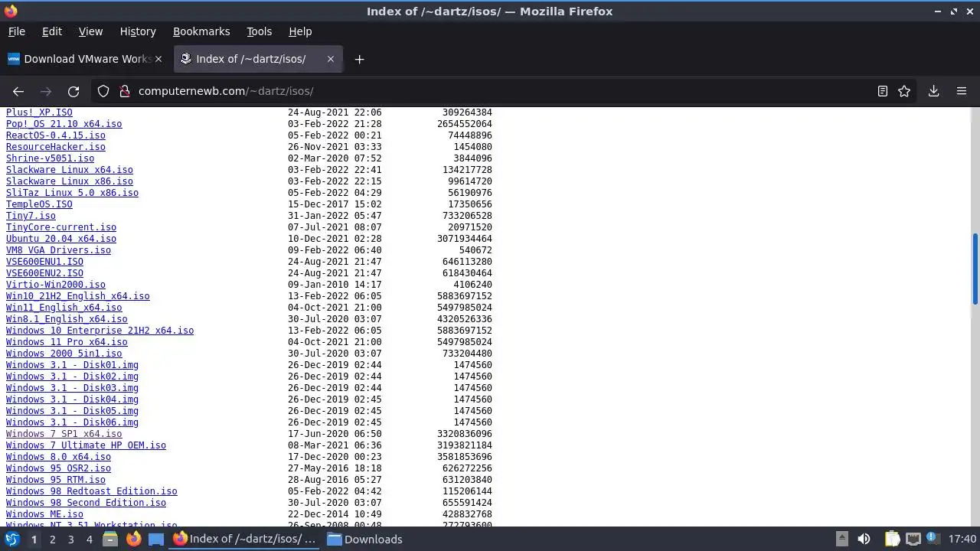
Task: Open the update notifier tray icon
Action: point(933,539)
